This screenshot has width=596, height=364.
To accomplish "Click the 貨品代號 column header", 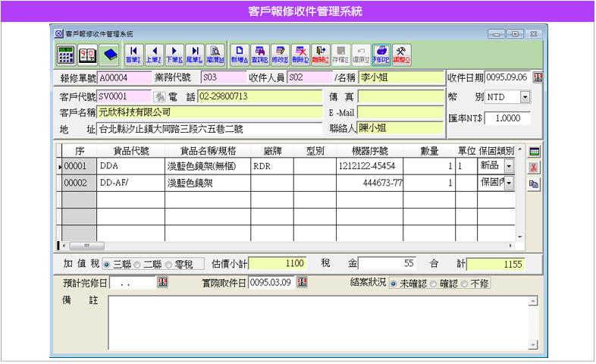I will click(130, 150).
